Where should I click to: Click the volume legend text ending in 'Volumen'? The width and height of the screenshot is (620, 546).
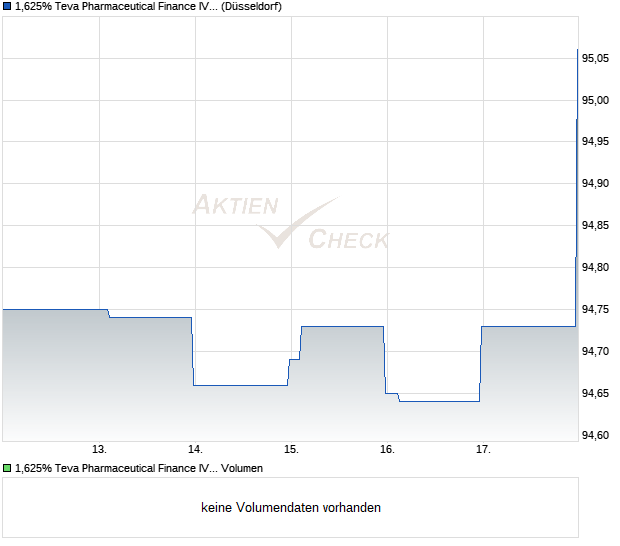[139, 469]
